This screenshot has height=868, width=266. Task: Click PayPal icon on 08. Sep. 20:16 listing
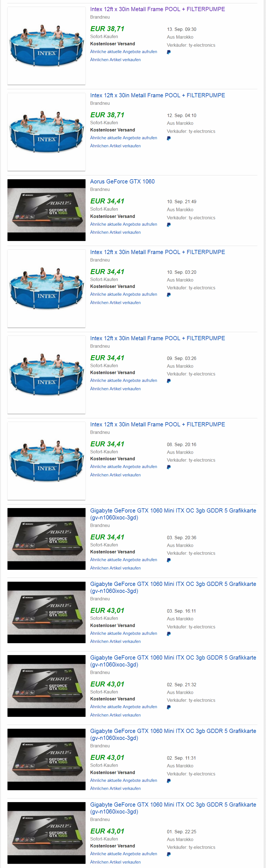click(x=169, y=467)
